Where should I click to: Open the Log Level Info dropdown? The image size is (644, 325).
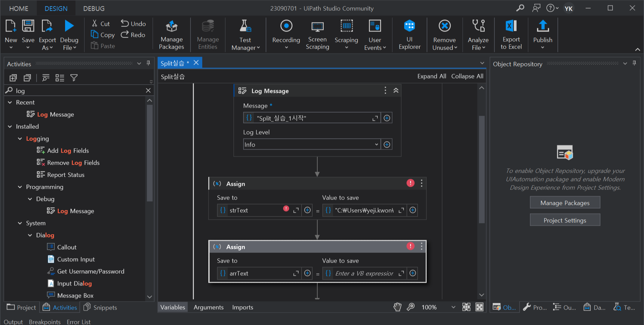(x=312, y=145)
